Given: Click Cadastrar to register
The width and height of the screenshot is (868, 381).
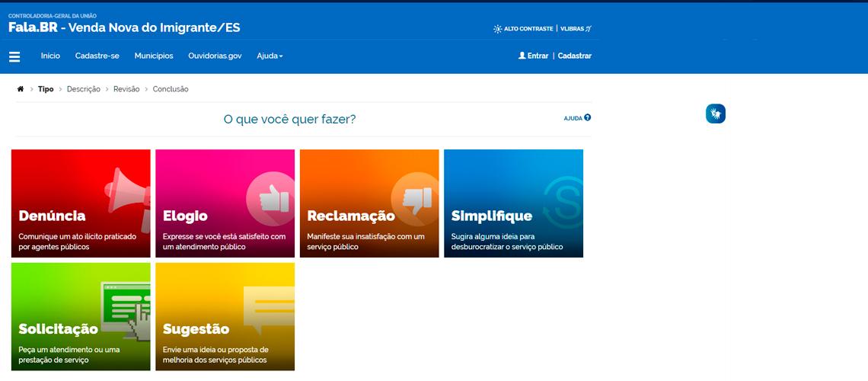Looking at the screenshot, I should click(575, 56).
